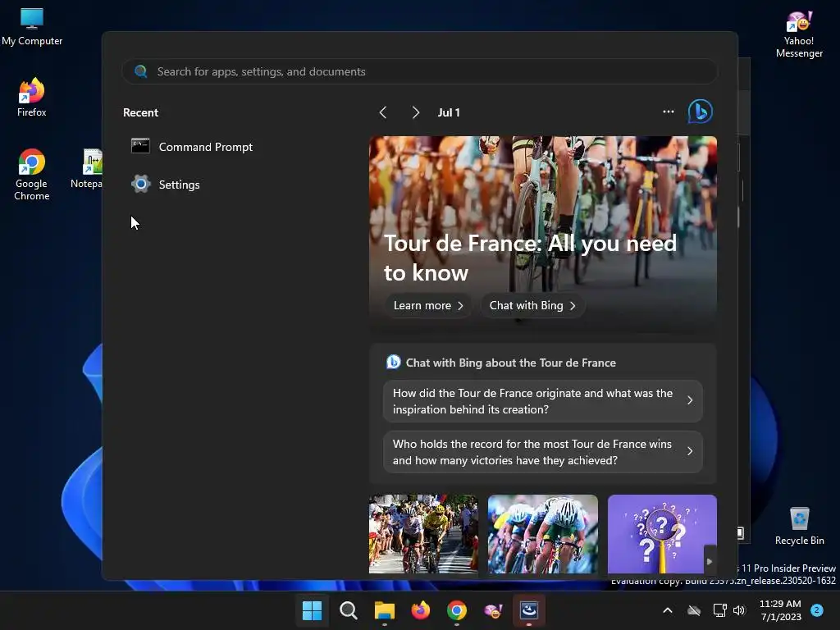Go to previous day with left arrow
The height and width of the screenshot is (630, 840).
(383, 112)
